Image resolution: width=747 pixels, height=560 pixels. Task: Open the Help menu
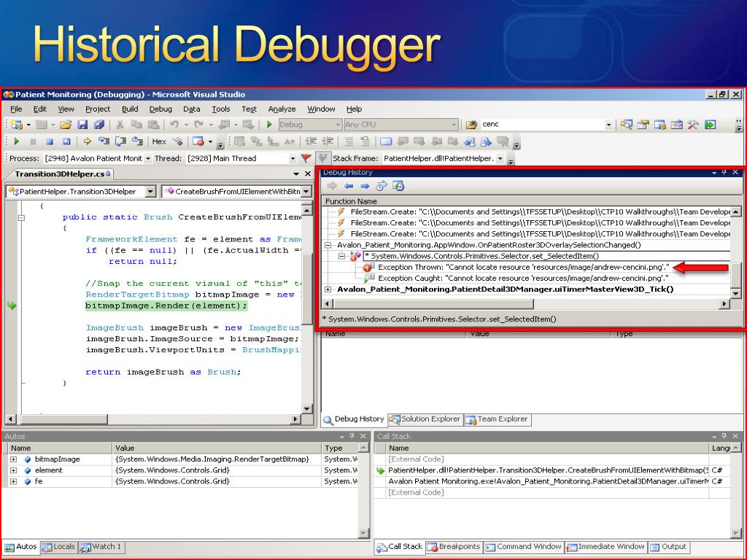click(354, 109)
